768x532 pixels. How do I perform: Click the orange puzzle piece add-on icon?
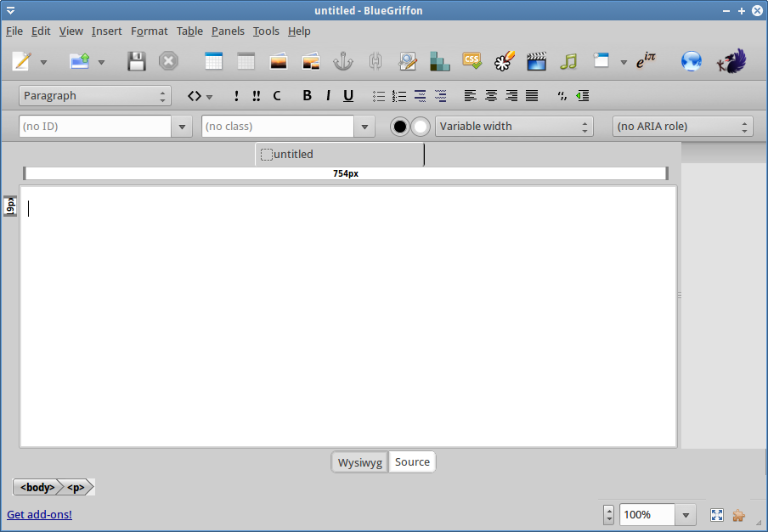tap(738, 515)
